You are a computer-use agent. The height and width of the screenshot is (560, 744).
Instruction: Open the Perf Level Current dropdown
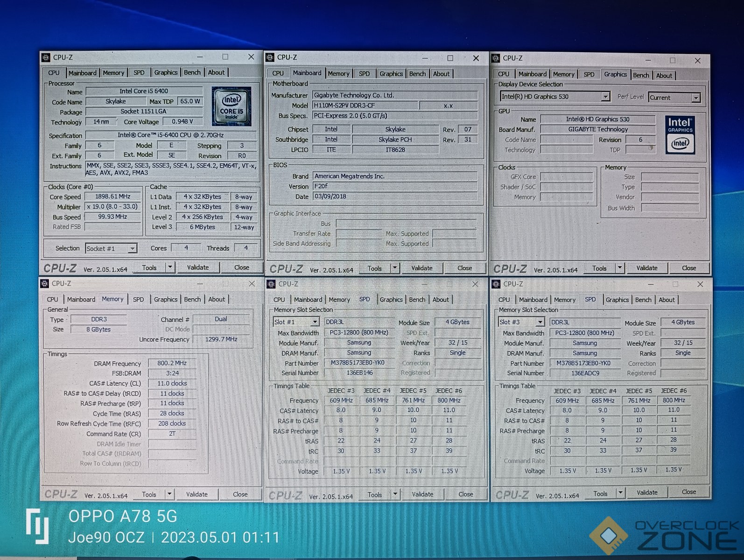[x=696, y=98]
